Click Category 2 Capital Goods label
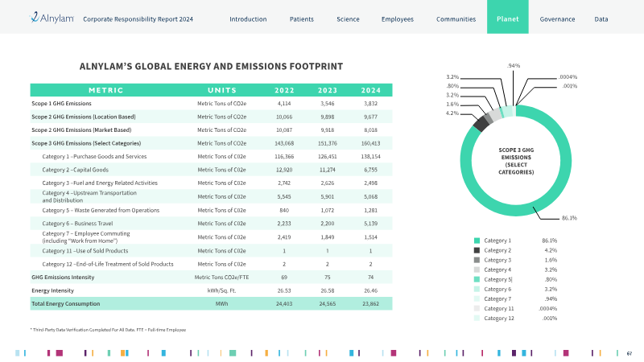644x362 pixels. (x=76, y=170)
